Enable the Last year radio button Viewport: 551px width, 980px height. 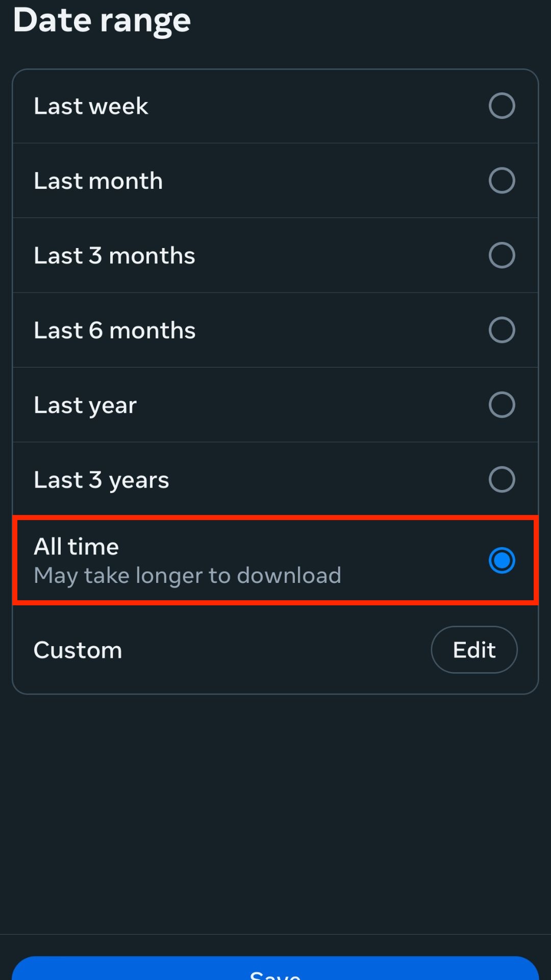point(502,405)
